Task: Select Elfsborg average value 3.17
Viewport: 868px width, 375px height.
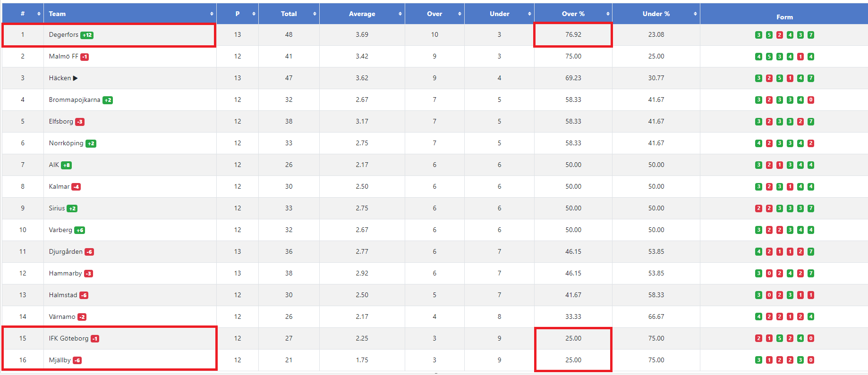Action: pyautogui.click(x=362, y=121)
